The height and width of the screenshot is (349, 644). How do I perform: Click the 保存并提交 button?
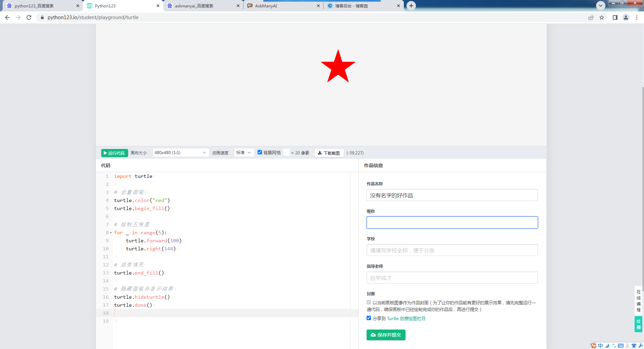pos(386,335)
